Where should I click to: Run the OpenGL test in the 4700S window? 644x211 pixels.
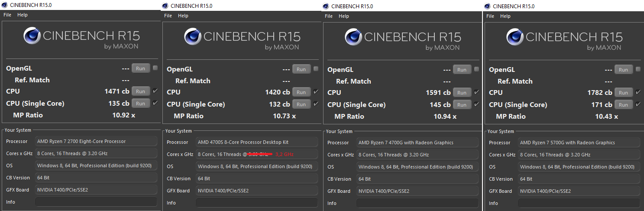tap(301, 69)
